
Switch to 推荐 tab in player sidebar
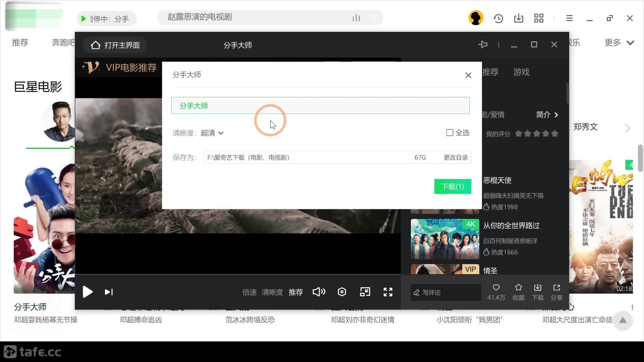(x=490, y=72)
